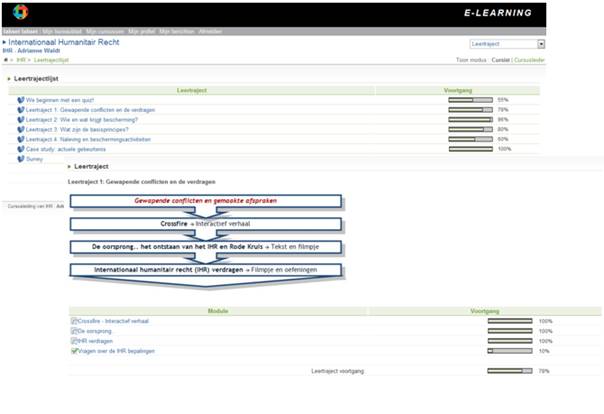Image resolution: width=604 pixels, height=414 pixels.
Task: Click the footprint icon beside Leertraject 4
Action: (21, 139)
